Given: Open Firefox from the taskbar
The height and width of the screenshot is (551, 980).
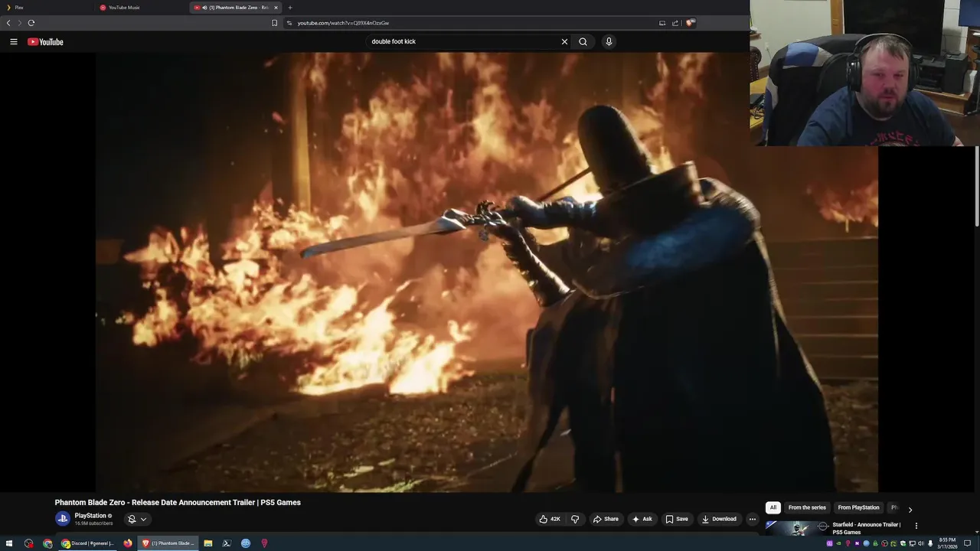Looking at the screenshot, I should [x=128, y=543].
